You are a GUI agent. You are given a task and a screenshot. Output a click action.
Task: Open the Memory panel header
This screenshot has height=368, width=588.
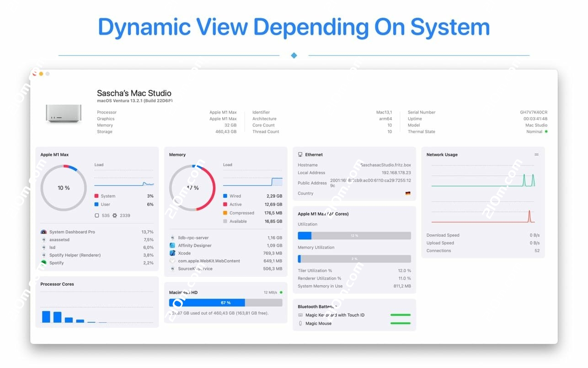click(178, 154)
